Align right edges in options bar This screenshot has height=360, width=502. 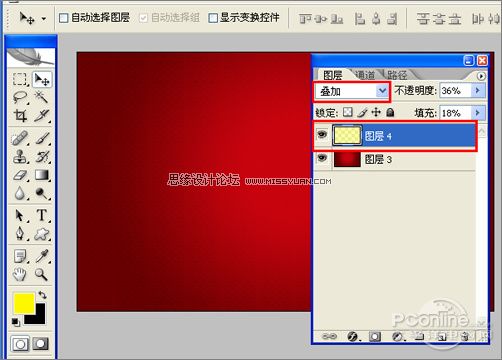tap(392, 19)
